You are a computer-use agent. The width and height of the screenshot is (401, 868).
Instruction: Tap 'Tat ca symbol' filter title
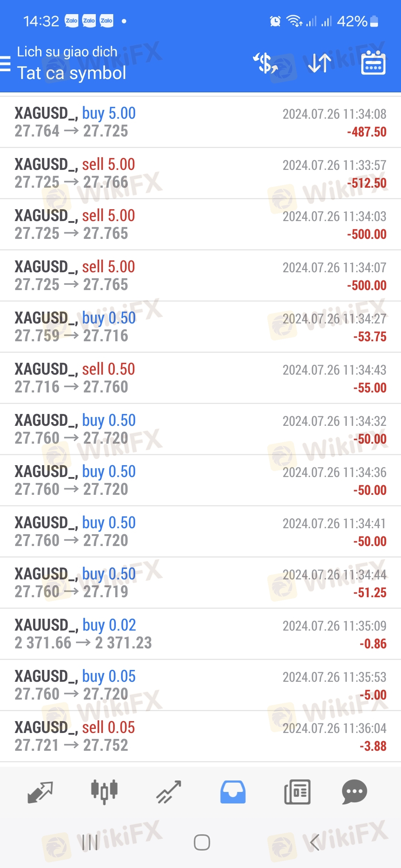72,73
